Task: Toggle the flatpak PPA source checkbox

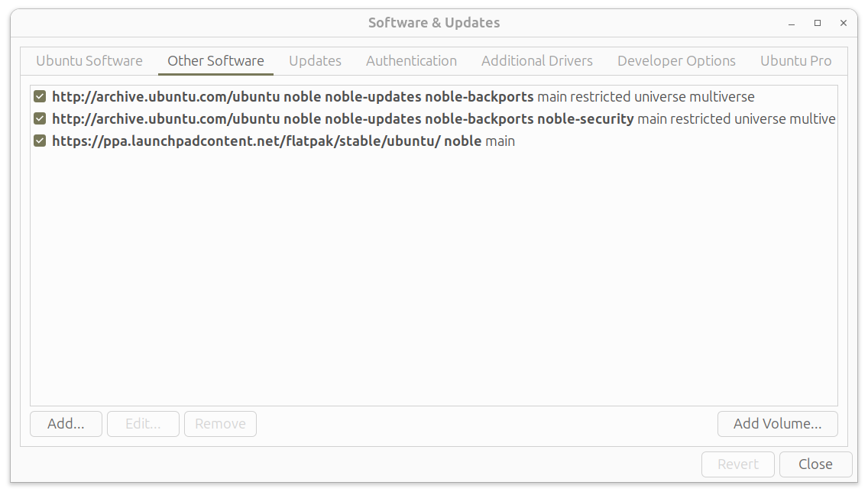Action: 40,141
